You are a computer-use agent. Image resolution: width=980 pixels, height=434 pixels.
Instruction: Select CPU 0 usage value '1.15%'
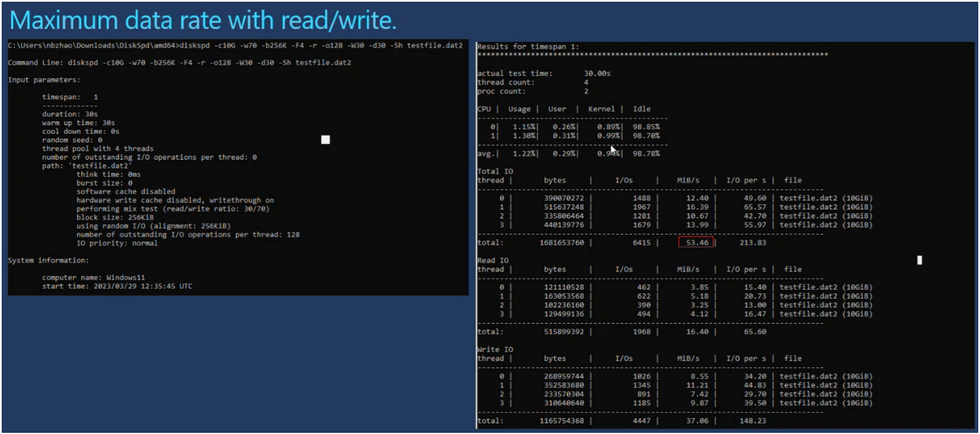tap(524, 127)
